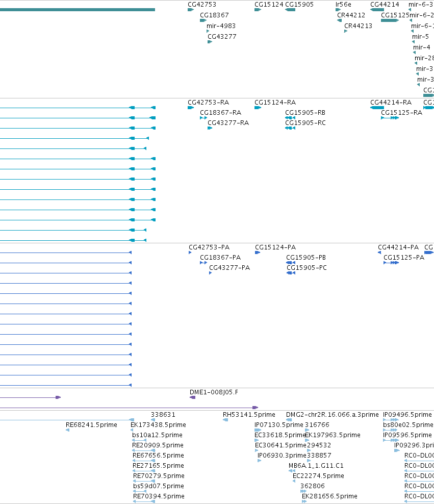Screen dimensions: 434x504
Task: Click the EC33618.5prime EST label
Action: [280, 435]
